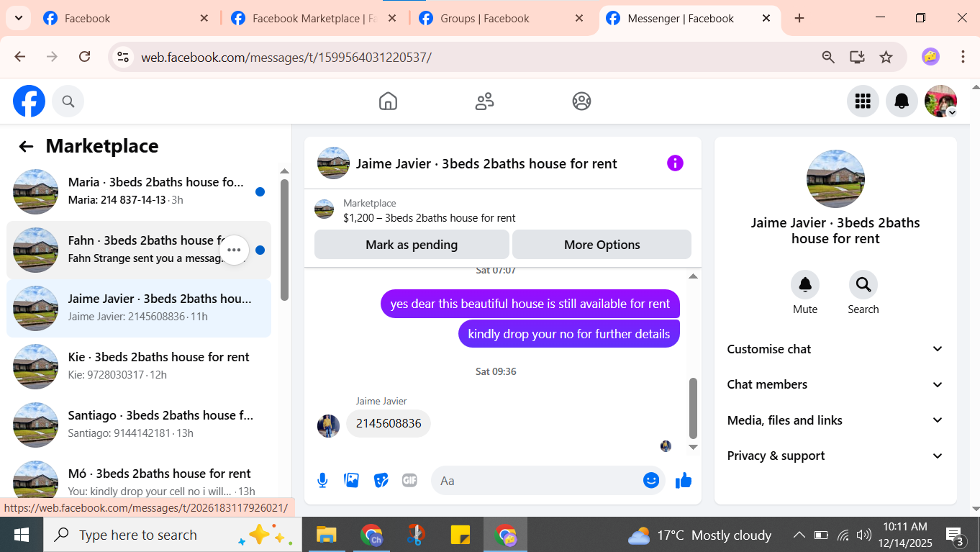Screen dimensions: 980x552
Task: Expand the Chat members section
Action: tap(835, 384)
